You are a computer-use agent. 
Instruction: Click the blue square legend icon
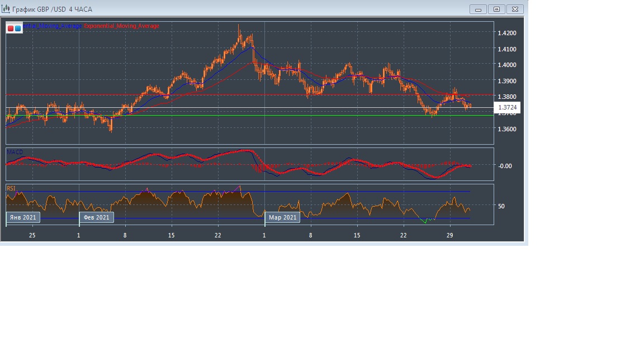point(18,28)
